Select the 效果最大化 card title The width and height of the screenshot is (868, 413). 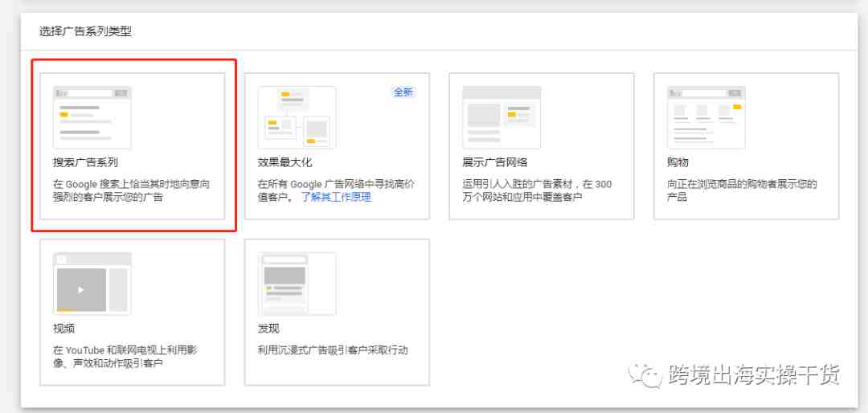[285, 162]
